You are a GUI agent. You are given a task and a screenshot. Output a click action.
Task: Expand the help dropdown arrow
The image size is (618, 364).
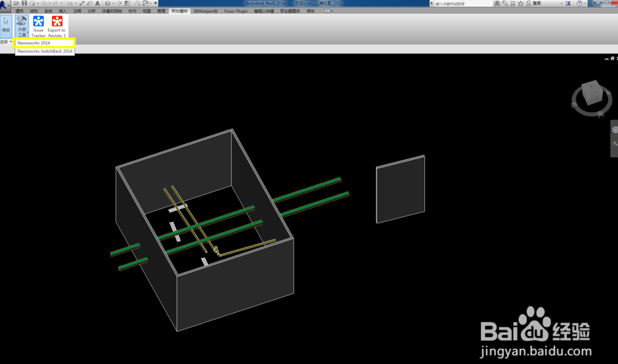pyautogui.click(x=585, y=4)
